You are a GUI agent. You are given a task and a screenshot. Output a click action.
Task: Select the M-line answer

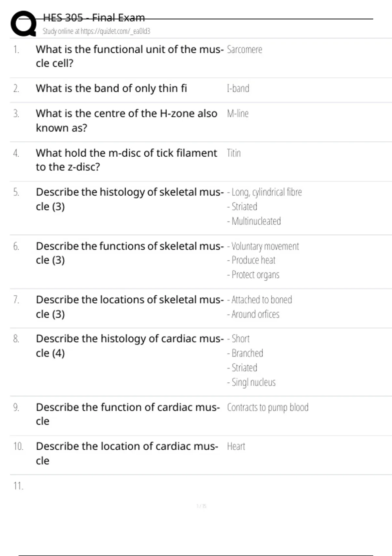pos(237,114)
